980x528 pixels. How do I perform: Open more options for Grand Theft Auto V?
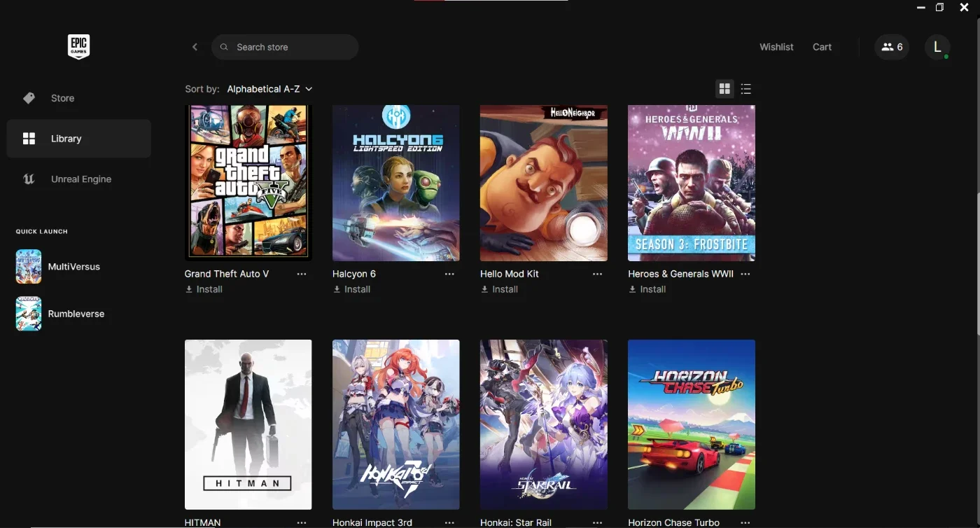302,274
